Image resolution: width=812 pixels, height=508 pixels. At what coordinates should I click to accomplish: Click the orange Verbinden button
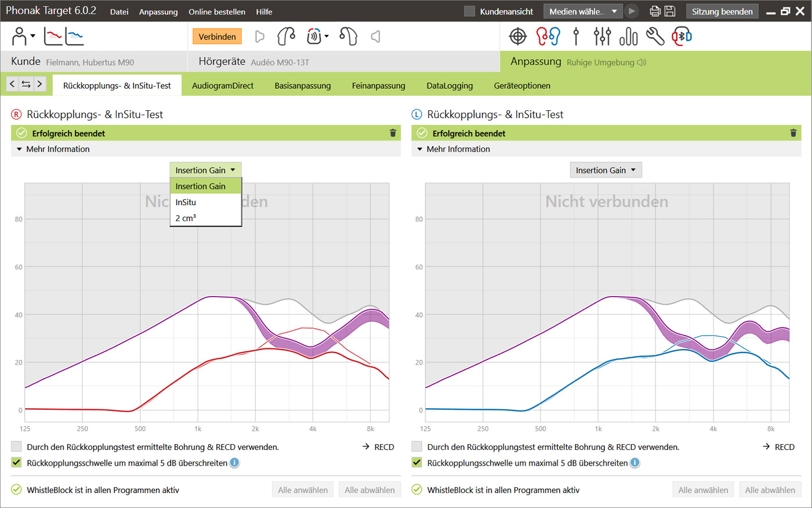coord(217,37)
